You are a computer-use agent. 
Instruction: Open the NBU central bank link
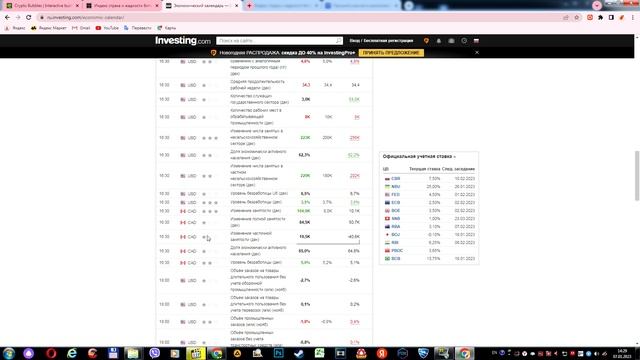pyautogui.click(x=396, y=187)
